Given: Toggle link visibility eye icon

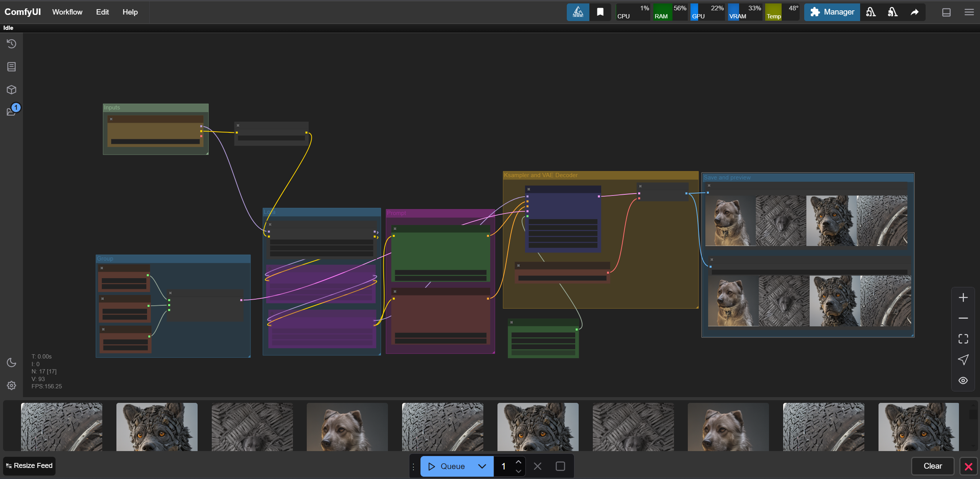Looking at the screenshot, I should click(963, 380).
